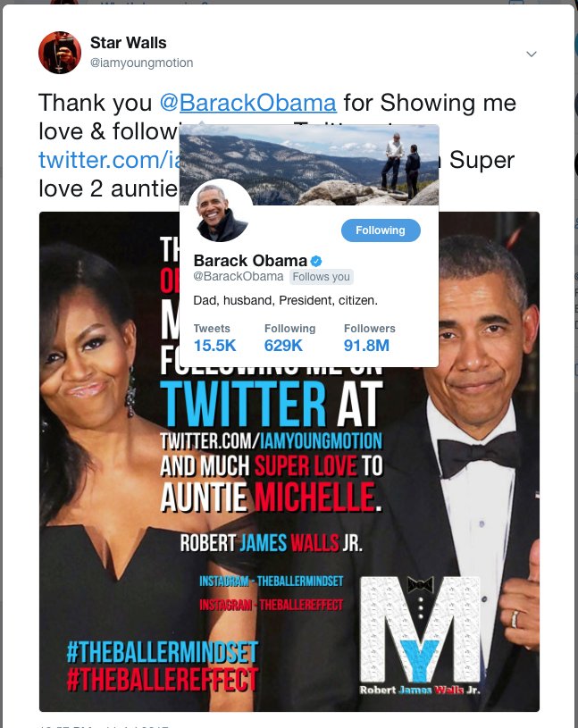The width and height of the screenshot is (578, 728).
Task: Click the Follows you label
Action: click(x=322, y=277)
